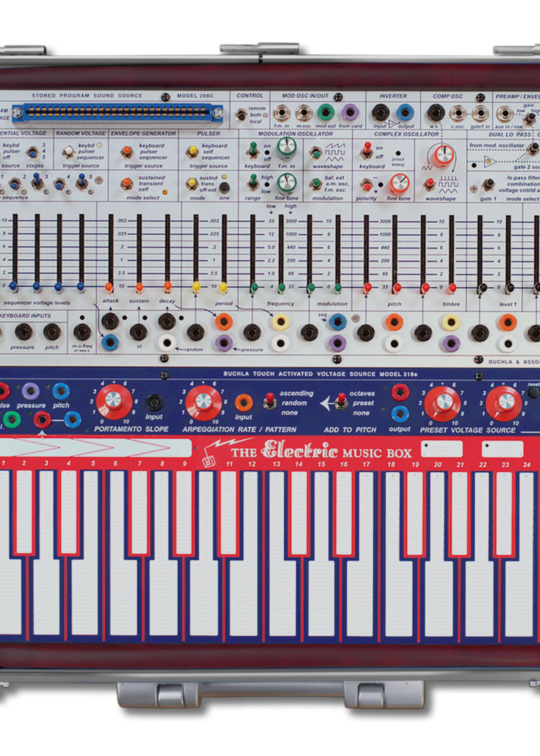Click the black Inverter input jack
This screenshot has width=540, height=756.
coord(381,112)
